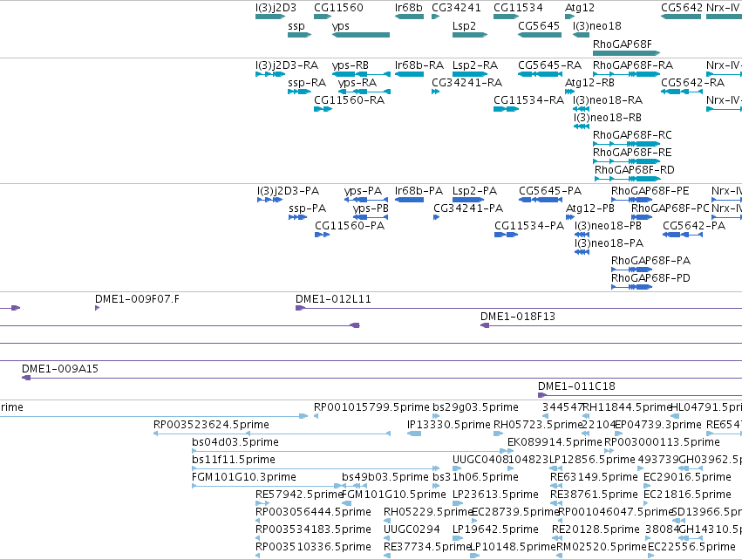
Task: Click the RhoGAP68F-PE protein feature
Action: point(632,200)
